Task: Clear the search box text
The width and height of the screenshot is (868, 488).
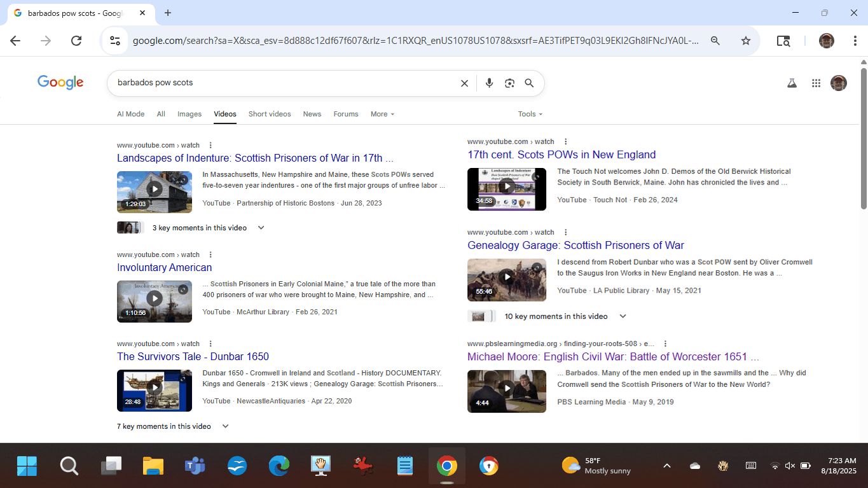Action: tap(464, 83)
